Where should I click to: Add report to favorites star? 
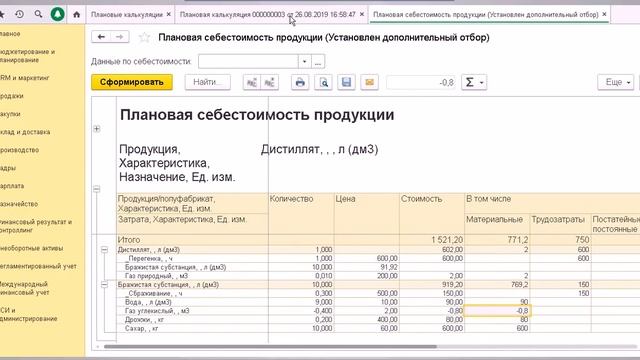pyautogui.click(x=144, y=38)
